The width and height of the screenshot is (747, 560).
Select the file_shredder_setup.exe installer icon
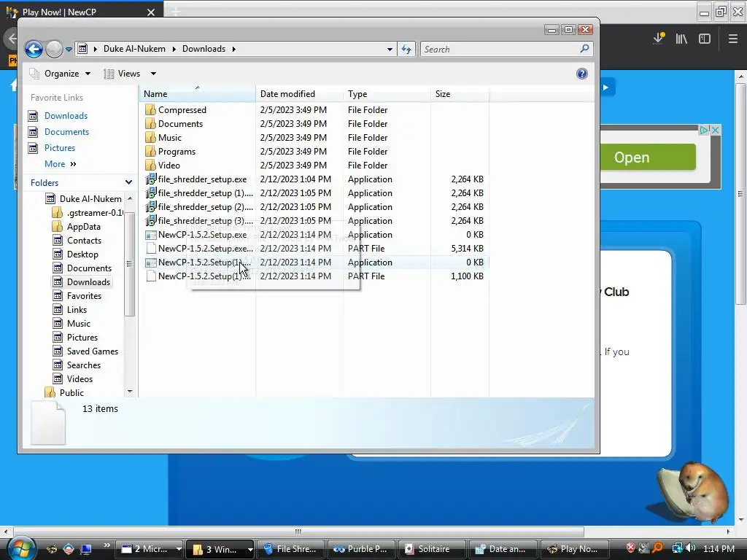point(150,179)
